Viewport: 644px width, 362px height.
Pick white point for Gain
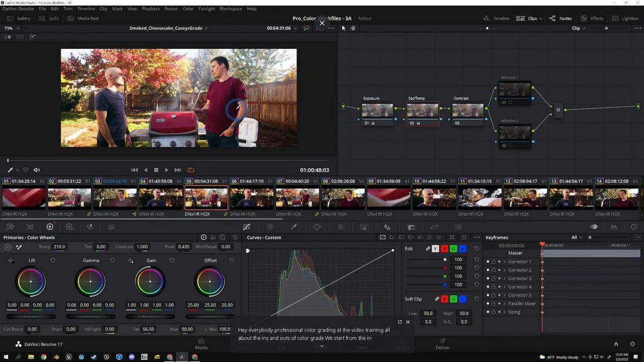click(130, 260)
